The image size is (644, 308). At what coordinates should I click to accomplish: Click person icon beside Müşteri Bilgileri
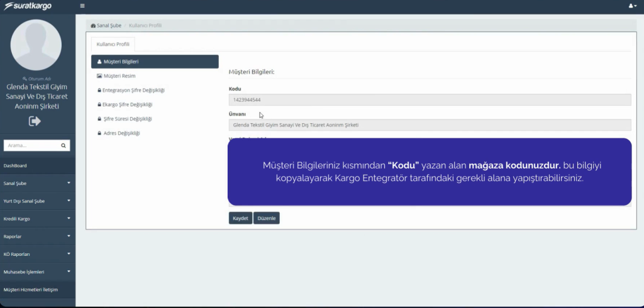click(x=99, y=62)
